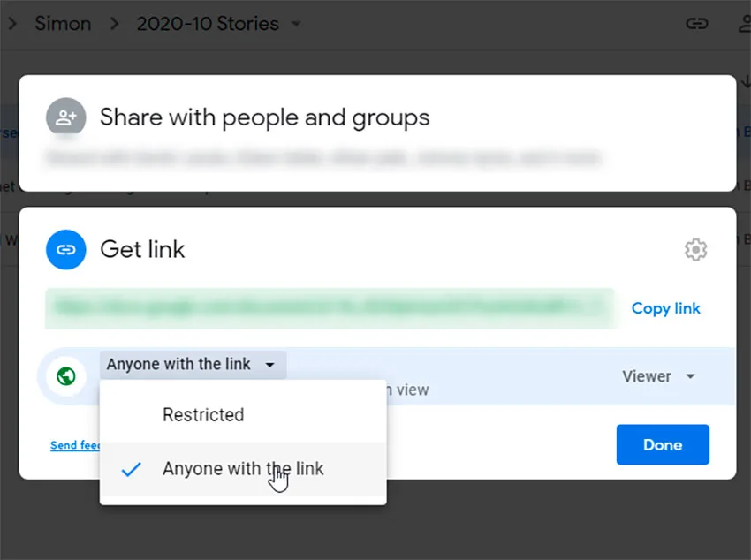Click the green globe icon
Image resolution: width=751 pixels, height=560 pixels.
[x=66, y=376]
